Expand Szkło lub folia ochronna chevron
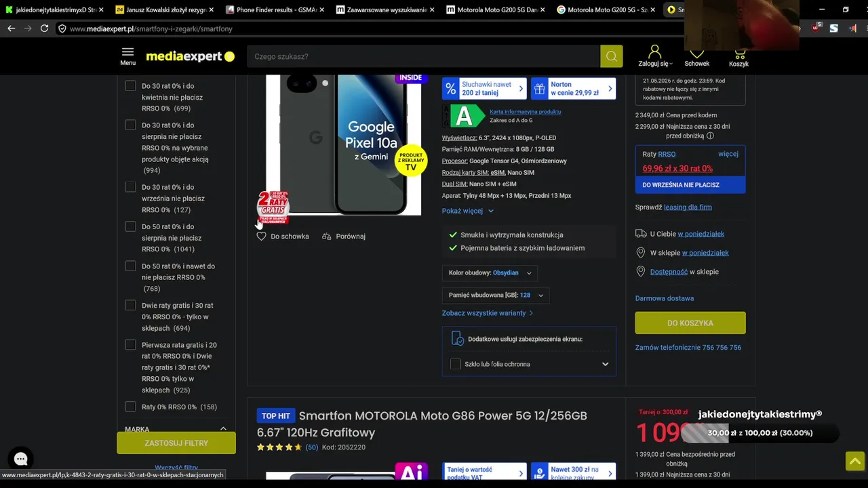This screenshot has height=488, width=868. [x=605, y=364]
